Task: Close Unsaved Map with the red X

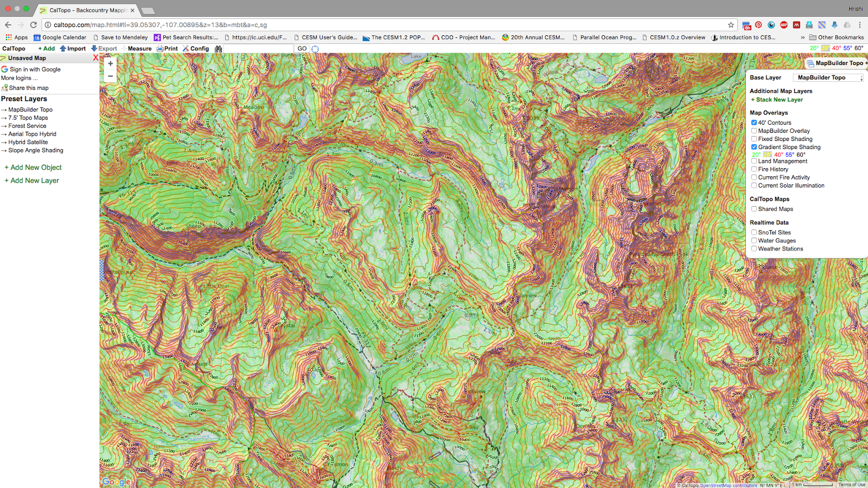Action: point(95,58)
